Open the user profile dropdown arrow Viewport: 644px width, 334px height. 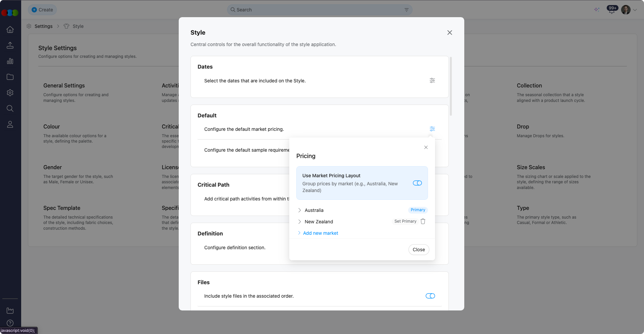pyautogui.click(x=635, y=10)
